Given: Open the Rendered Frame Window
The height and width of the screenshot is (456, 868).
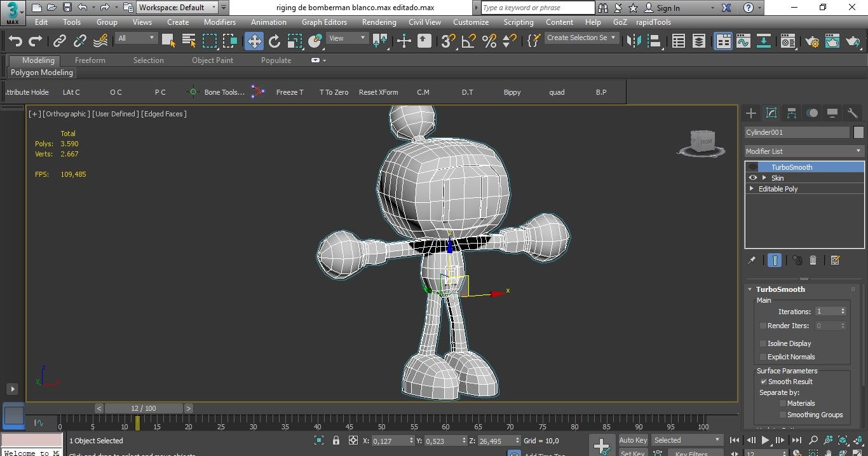Looking at the screenshot, I should [x=832, y=41].
